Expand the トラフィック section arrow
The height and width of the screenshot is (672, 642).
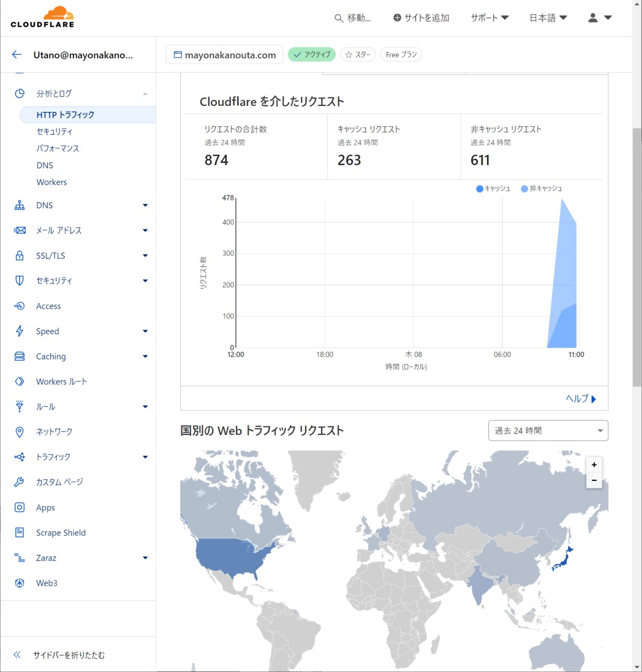pos(145,457)
